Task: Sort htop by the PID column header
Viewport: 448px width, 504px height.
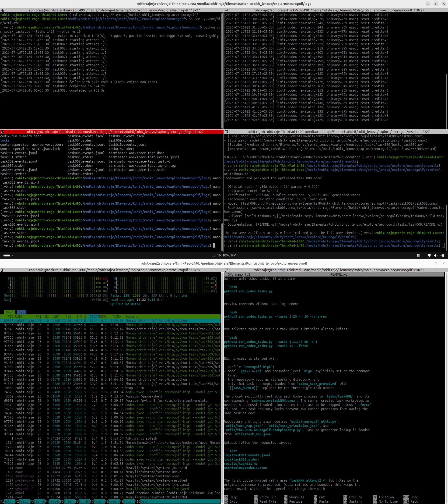Action: point(10,317)
